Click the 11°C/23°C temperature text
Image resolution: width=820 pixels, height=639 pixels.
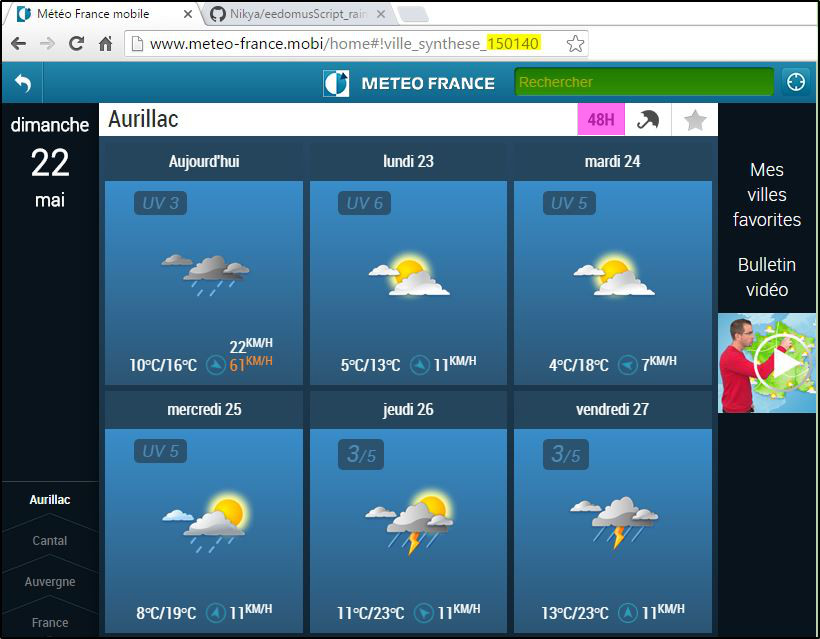[x=371, y=613]
